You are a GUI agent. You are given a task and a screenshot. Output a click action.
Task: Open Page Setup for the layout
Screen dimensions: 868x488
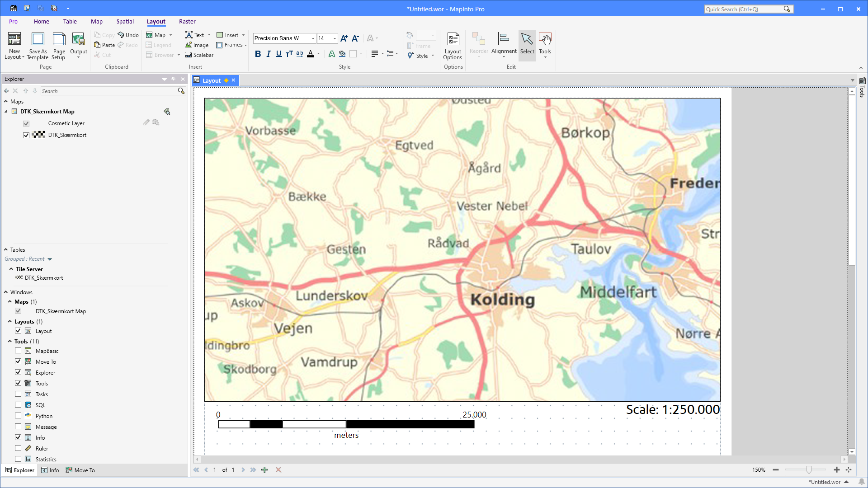coord(58,46)
